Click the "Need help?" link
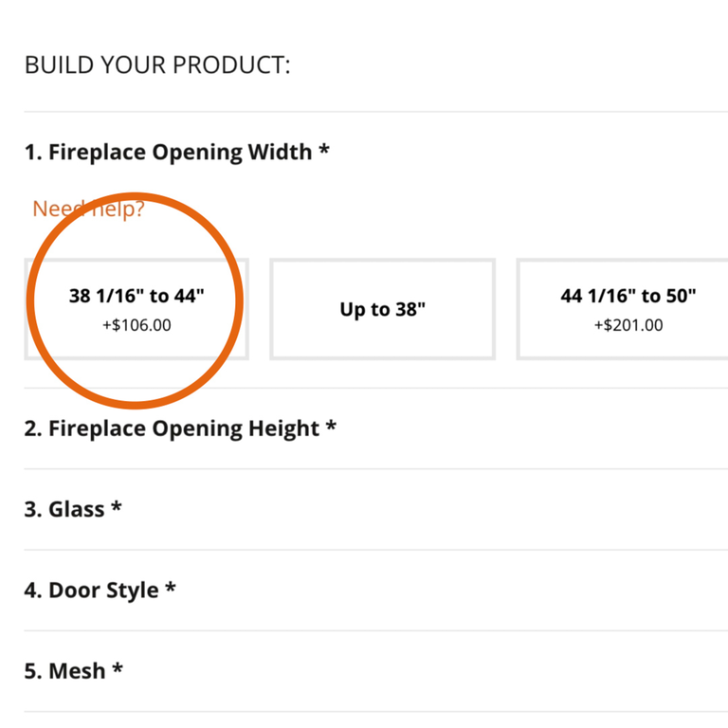Screen dimensions: 728x728 coord(88,209)
